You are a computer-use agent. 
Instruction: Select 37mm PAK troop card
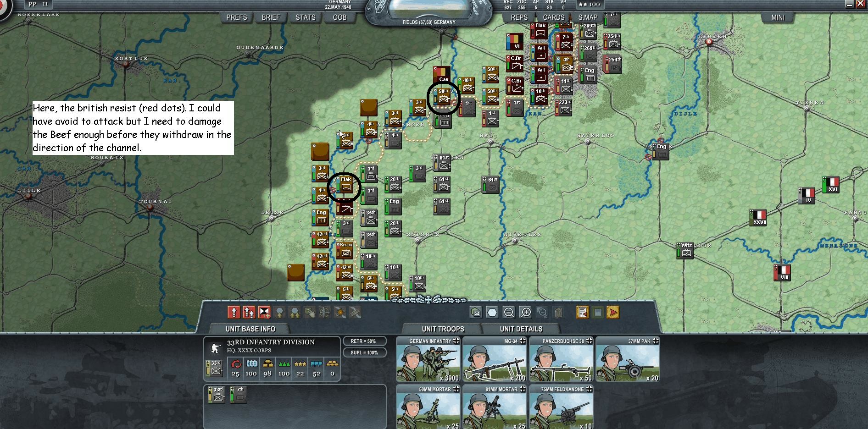pos(628,359)
